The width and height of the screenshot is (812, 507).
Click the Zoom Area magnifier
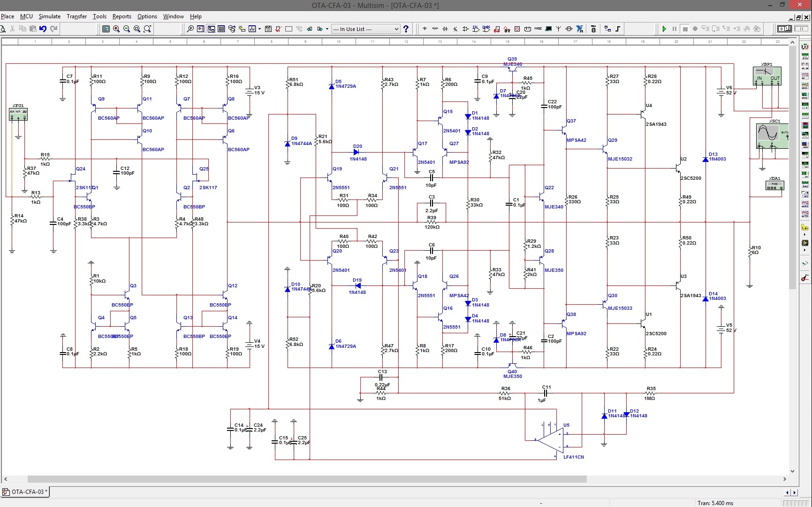coord(137,29)
